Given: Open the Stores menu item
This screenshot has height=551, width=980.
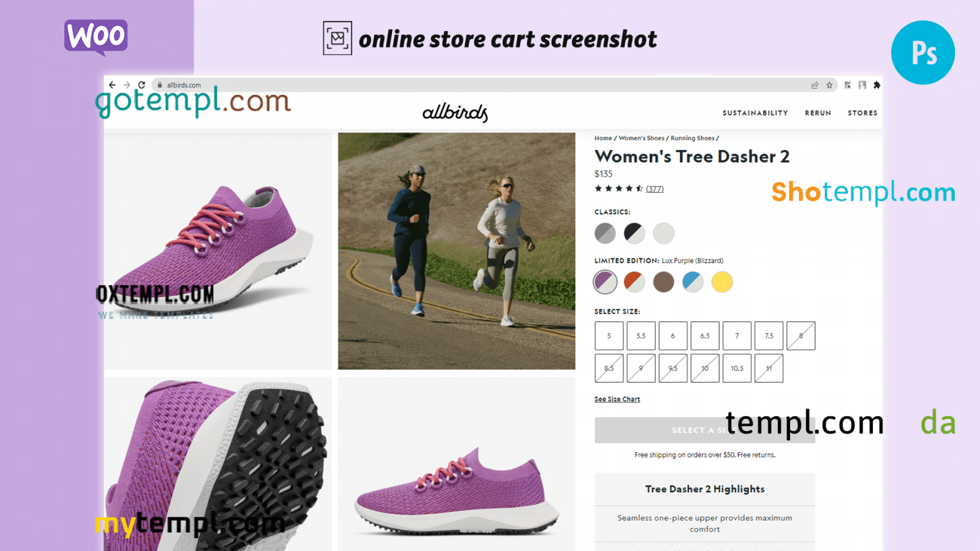Looking at the screenshot, I should click(x=862, y=113).
